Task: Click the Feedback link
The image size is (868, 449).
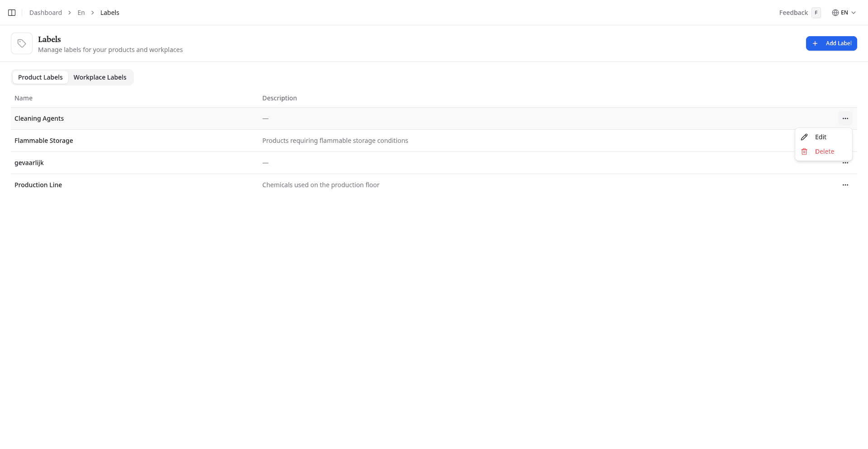Action: (793, 12)
